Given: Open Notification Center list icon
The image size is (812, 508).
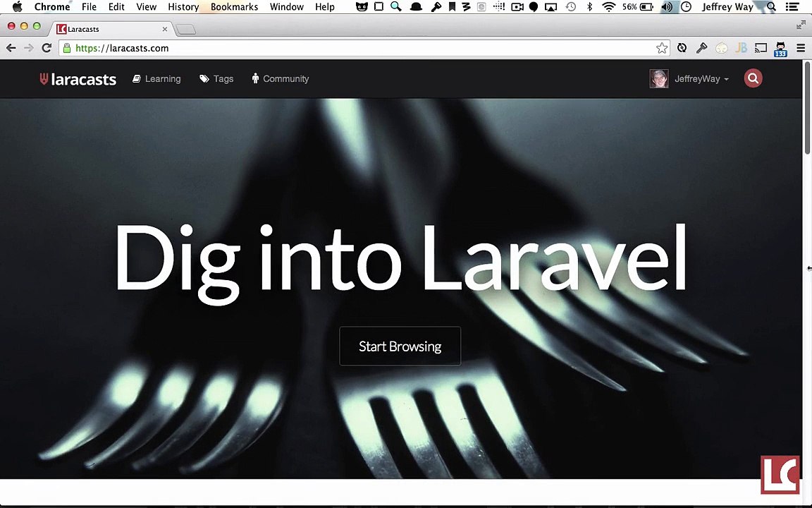Looking at the screenshot, I should pos(792,7).
